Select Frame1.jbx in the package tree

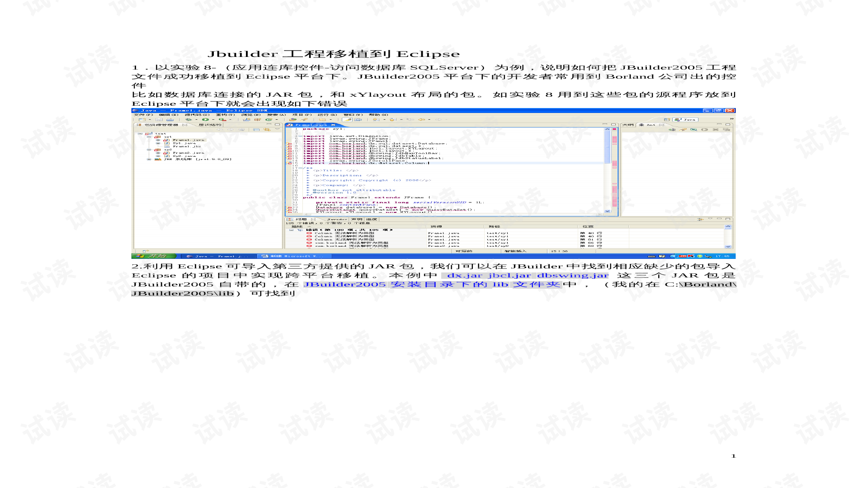(187, 146)
